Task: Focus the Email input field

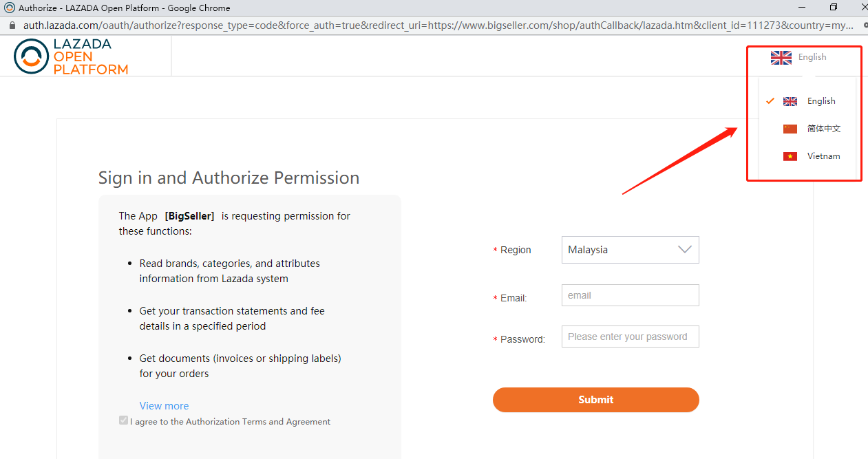Action: click(630, 295)
